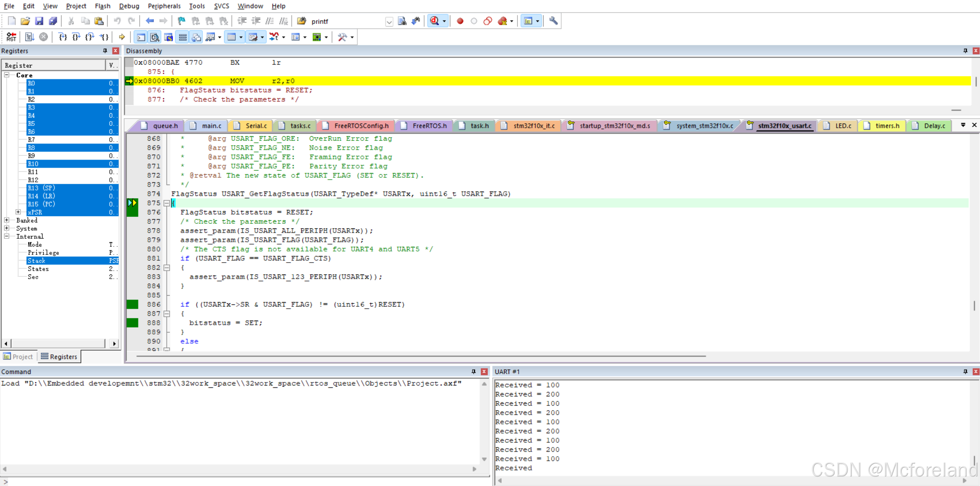The image size is (980, 486).
Task: Click the Insert/Remove Breakpoint red dot icon
Action: click(460, 21)
